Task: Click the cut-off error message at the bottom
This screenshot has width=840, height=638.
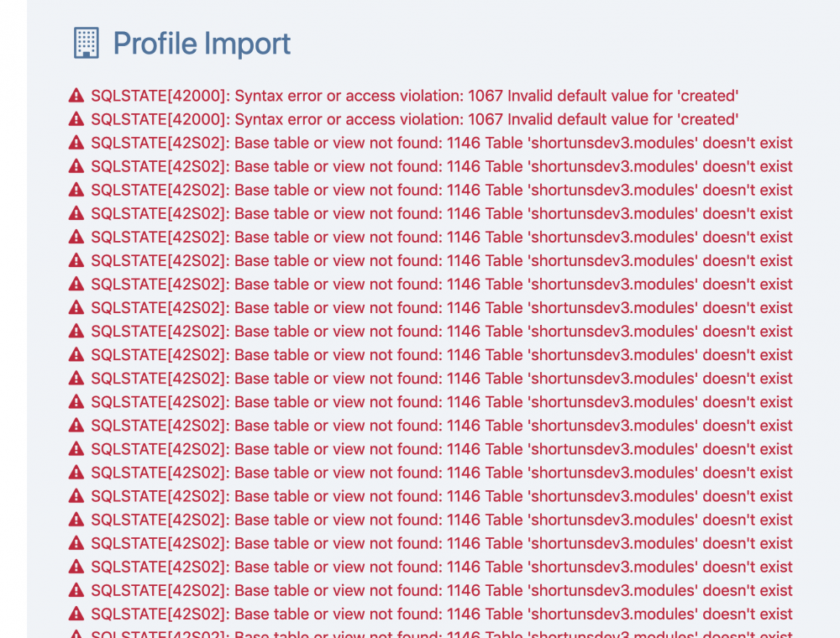Action: pos(441,634)
